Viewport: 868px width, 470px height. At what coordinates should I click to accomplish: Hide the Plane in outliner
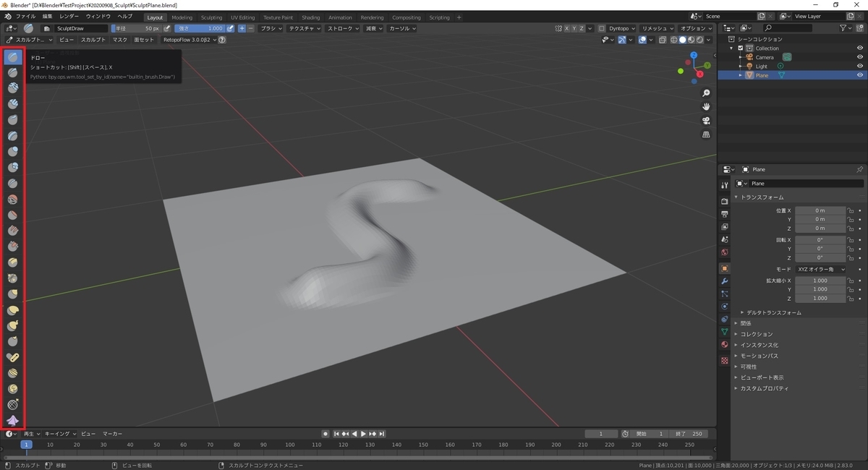860,75
